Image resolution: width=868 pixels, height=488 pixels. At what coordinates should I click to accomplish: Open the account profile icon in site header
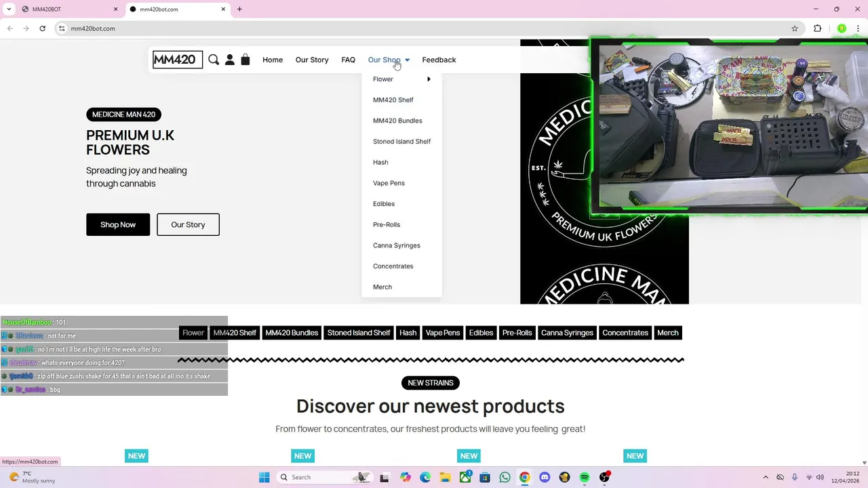tap(230, 60)
